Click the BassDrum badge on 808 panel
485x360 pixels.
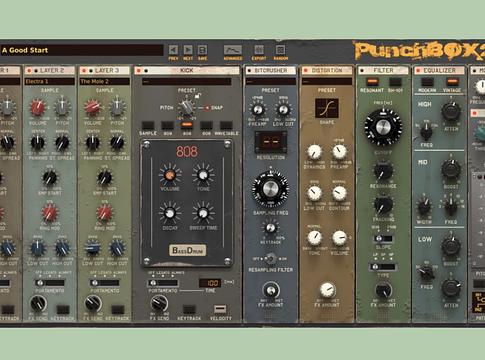click(x=187, y=250)
